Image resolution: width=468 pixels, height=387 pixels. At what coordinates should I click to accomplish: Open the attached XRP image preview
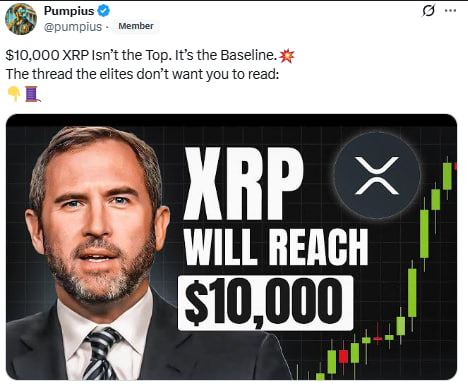[231, 247]
